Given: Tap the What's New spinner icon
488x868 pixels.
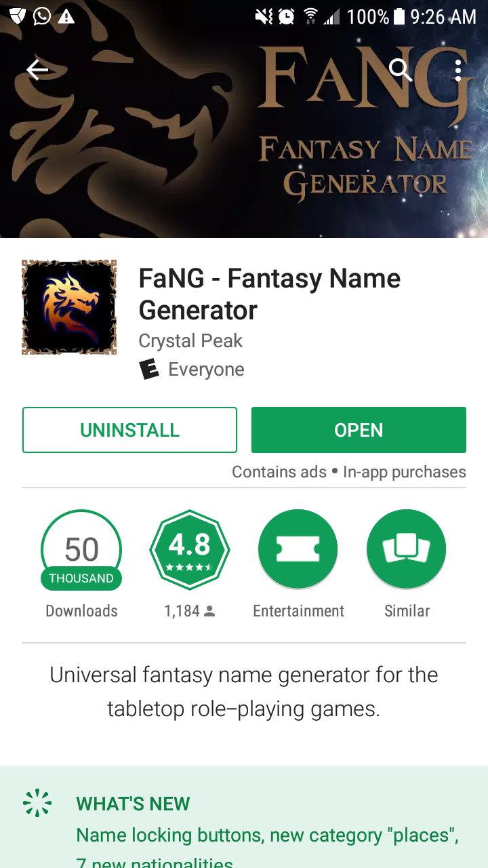Looking at the screenshot, I should [37, 802].
